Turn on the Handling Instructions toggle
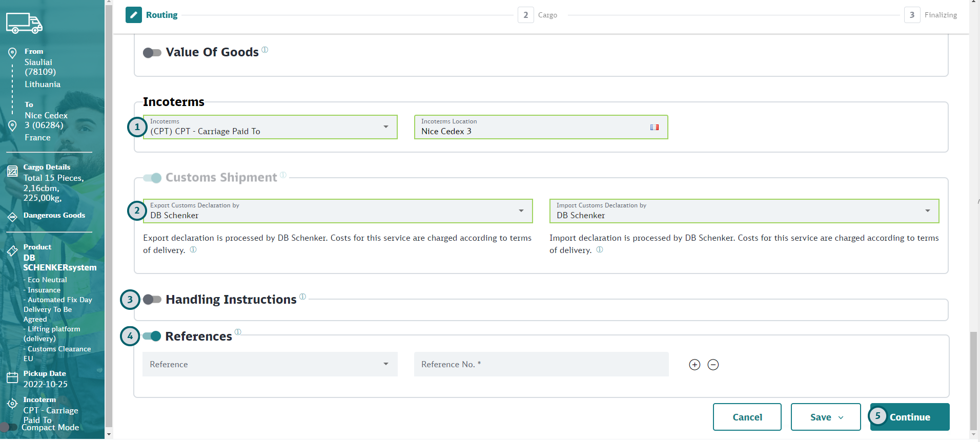980x442 pixels. point(152,300)
